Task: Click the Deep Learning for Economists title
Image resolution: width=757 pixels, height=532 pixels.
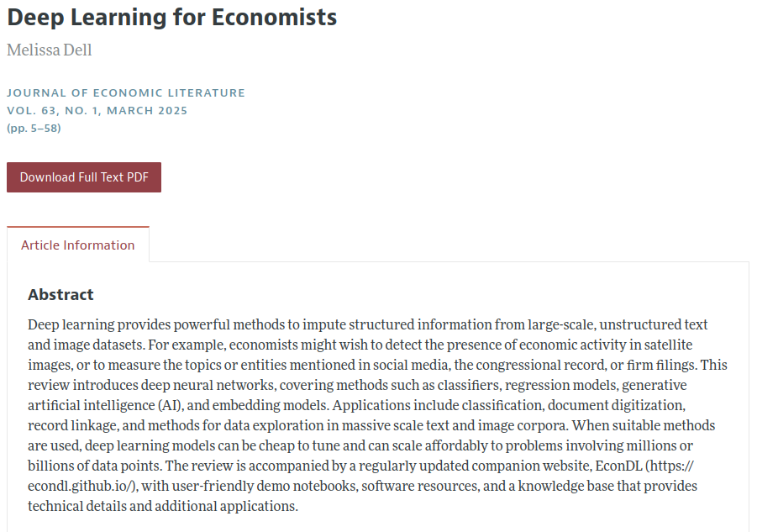Action: click(x=171, y=18)
